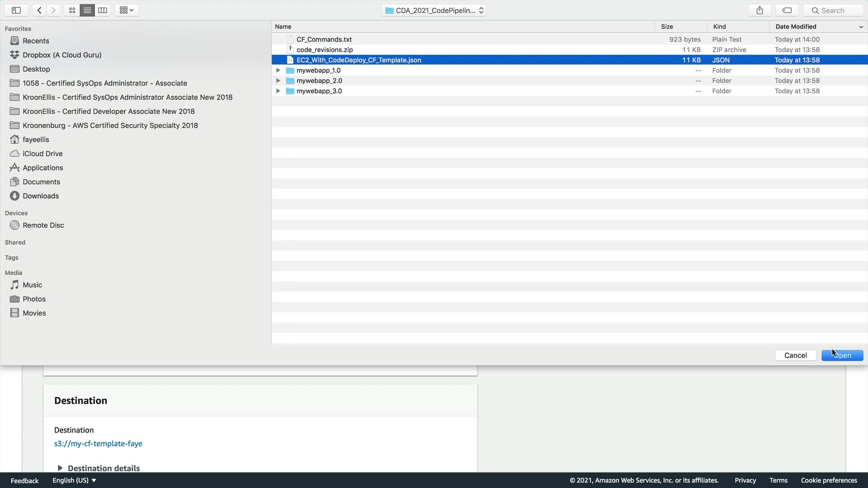The width and height of the screenshot is (868, 488).
Task: Switch to icon grid view
Action: (72, 10)
